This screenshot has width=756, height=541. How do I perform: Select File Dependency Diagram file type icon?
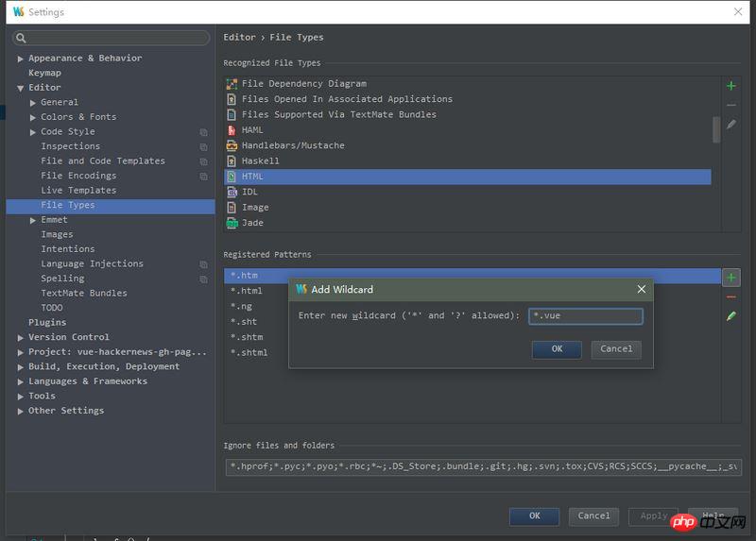[x=232, y=84]
